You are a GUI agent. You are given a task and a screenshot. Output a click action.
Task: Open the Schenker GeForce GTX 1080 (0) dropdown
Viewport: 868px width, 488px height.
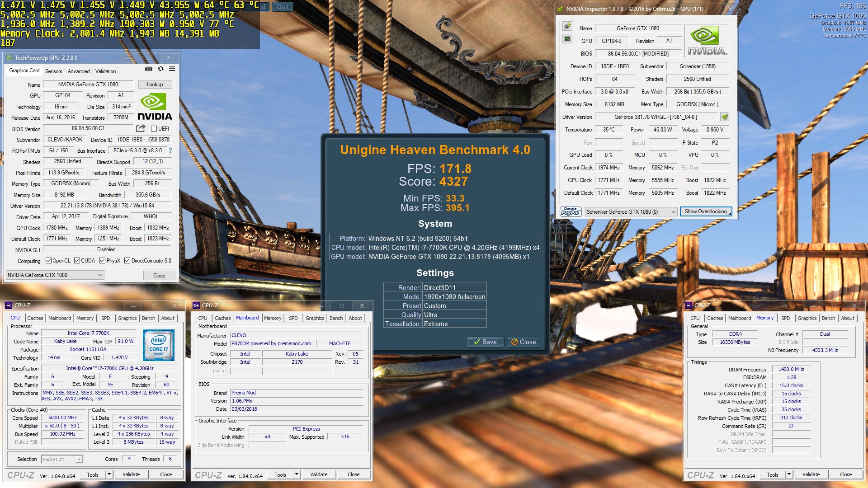coord(631,211)
